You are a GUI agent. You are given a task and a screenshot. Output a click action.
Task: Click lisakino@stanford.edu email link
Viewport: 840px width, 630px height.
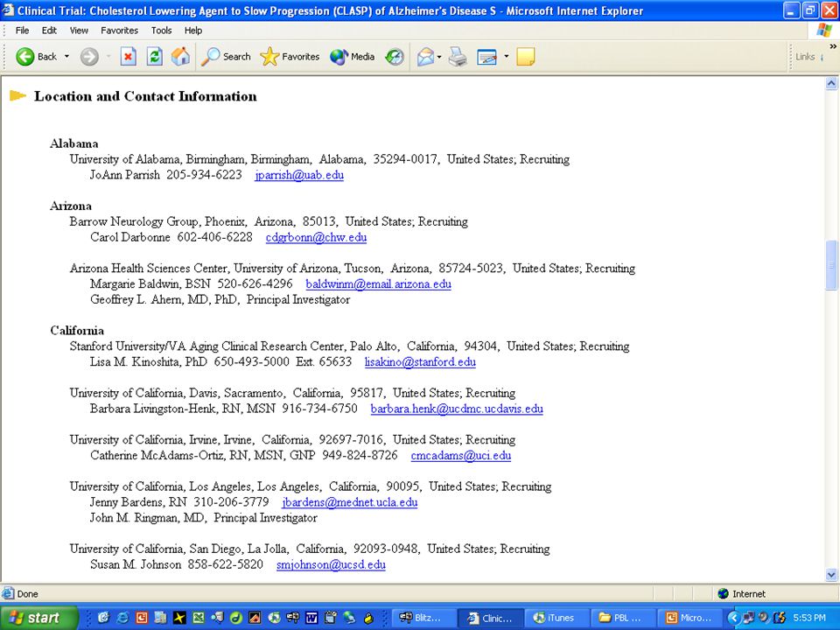coord(420,362)
